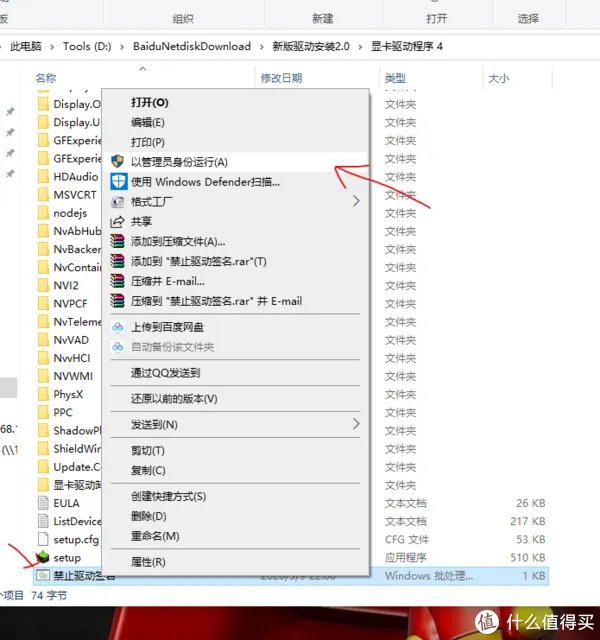
Task: Sort by 类型 column header
Action: click(395, 78)
